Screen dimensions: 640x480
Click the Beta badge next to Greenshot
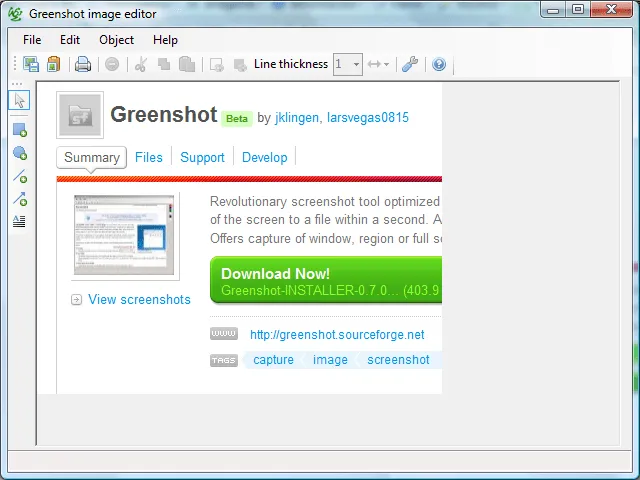(x=237, y=118)
